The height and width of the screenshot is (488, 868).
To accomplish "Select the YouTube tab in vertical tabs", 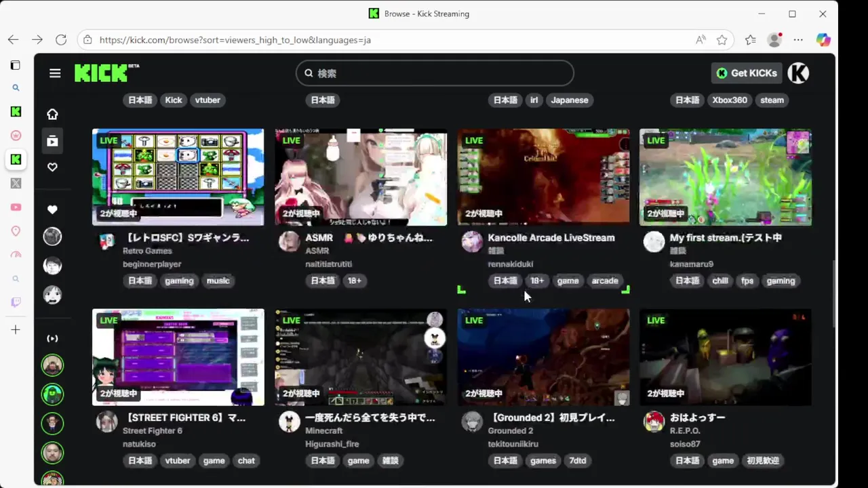I will pyautogui.click(x=16, y=207).
